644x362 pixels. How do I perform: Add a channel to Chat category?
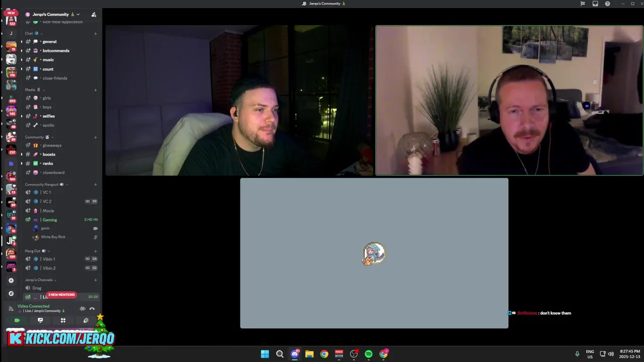[96, 34]
